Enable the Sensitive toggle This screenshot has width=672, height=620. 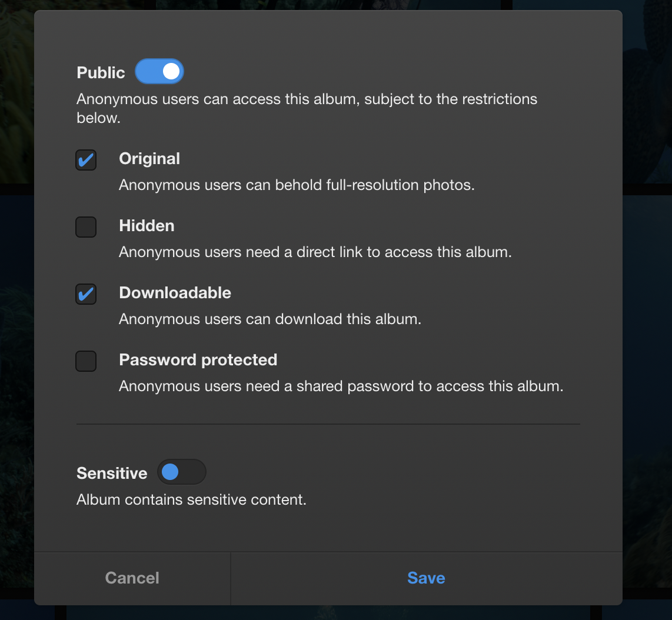point(181,472)
